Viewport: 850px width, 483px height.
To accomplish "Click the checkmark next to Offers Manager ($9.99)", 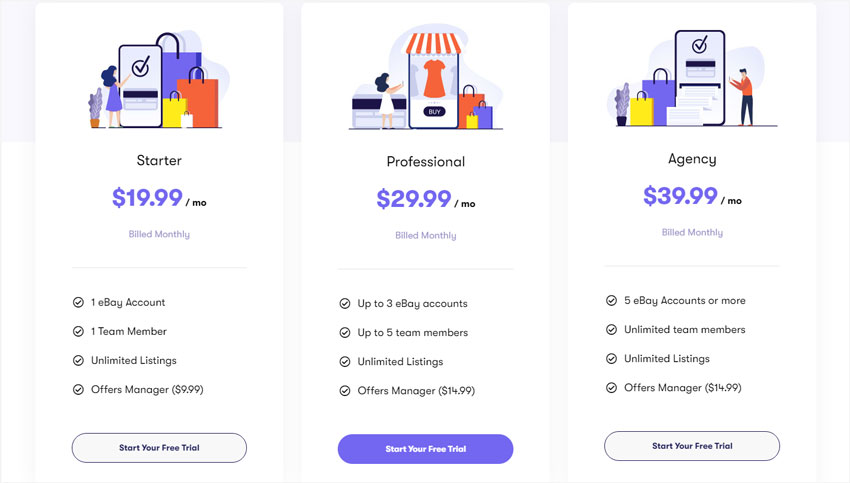I will tap(79, 389).
